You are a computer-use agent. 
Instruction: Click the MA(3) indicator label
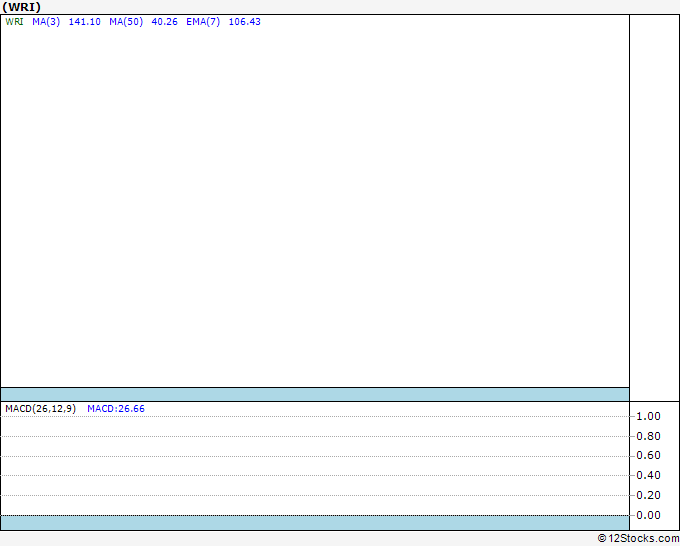click(x=46, y=22)
